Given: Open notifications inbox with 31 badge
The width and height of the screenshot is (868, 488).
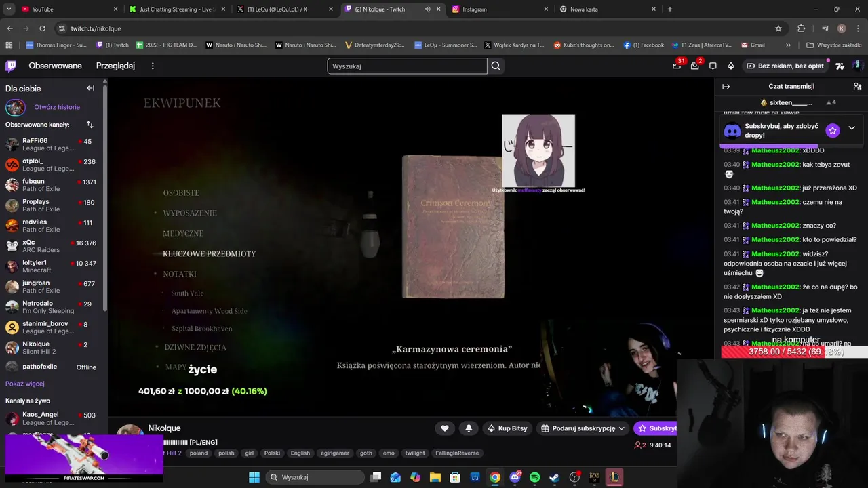Looking at the screenshot, I should 677,66.
